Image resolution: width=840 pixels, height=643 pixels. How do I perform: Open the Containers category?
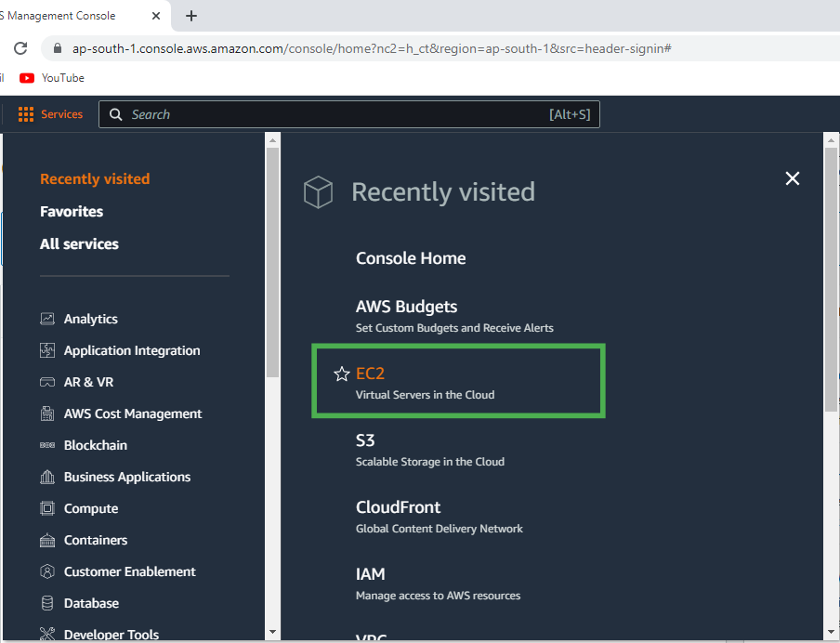[x=96, y=540]
